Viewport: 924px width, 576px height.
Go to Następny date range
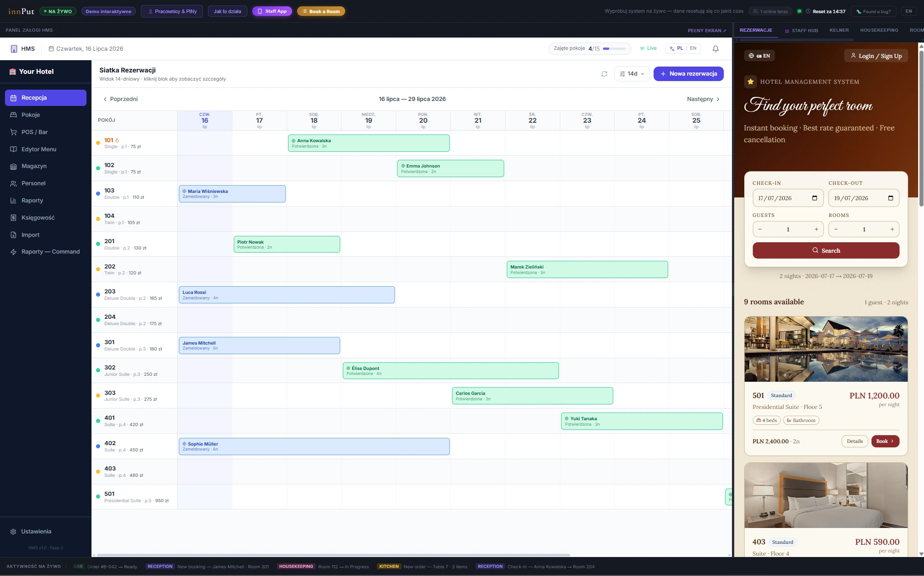703,99
